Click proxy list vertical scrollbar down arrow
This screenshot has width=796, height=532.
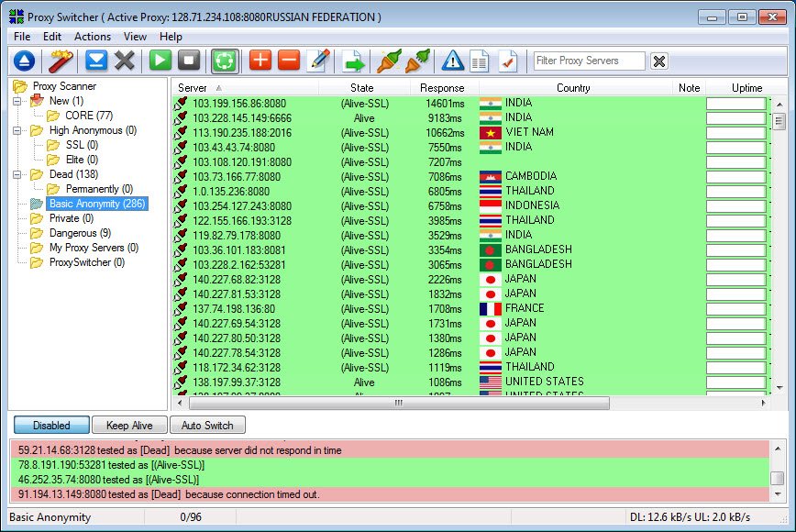point(779,388)
